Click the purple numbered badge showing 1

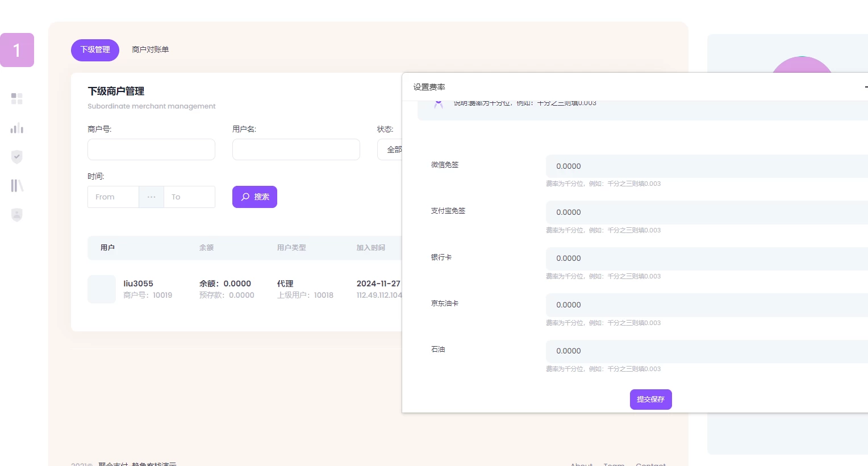click(16, 50)
